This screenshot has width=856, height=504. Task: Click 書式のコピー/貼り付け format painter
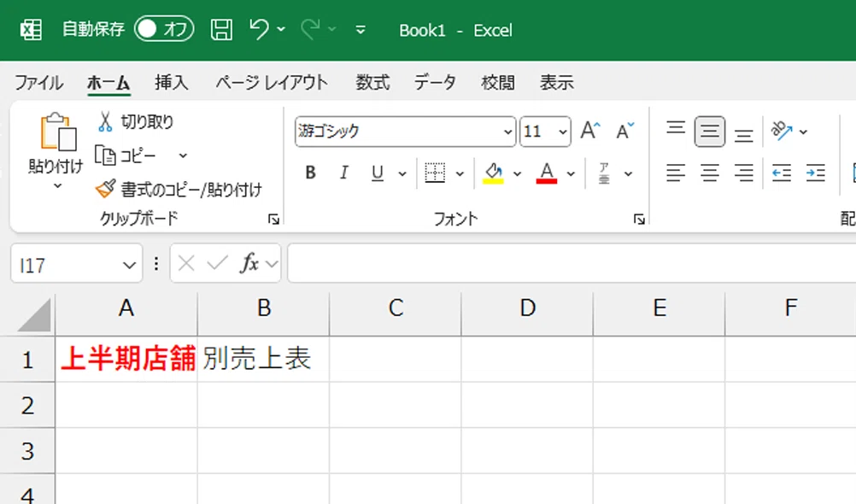coord(179,190)
